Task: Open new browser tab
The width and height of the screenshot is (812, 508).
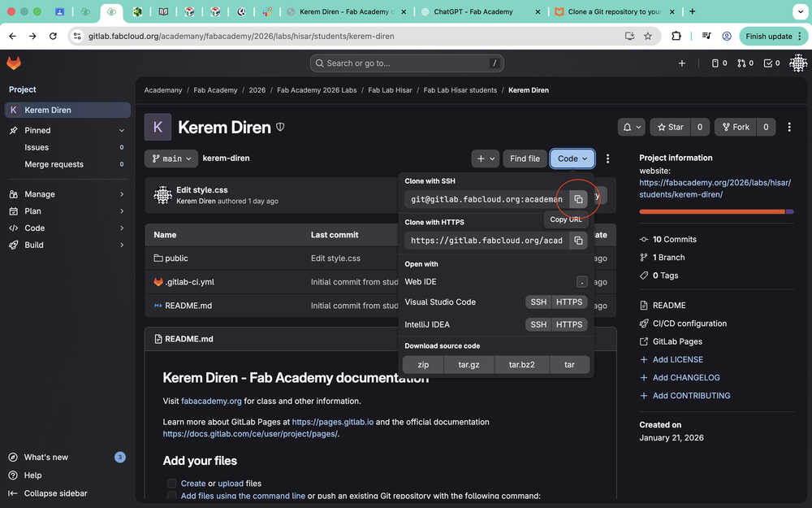Action: pos(693,11)
